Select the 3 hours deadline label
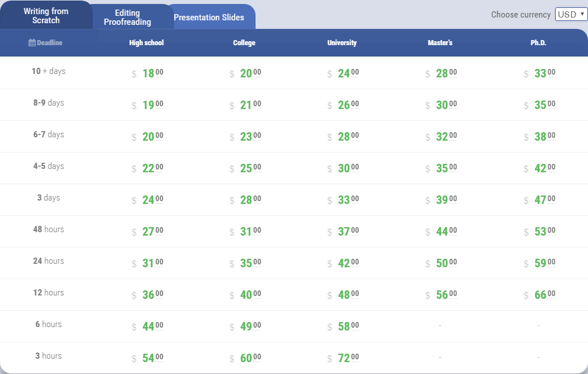The width and height of the screenshot is (588, 374). coord(49,355)
